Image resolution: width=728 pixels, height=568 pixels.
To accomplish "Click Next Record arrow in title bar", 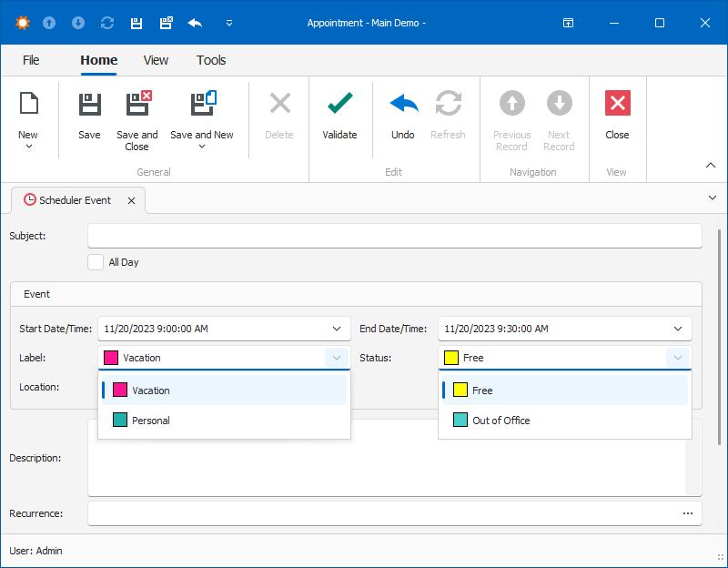I will point(78,23).
